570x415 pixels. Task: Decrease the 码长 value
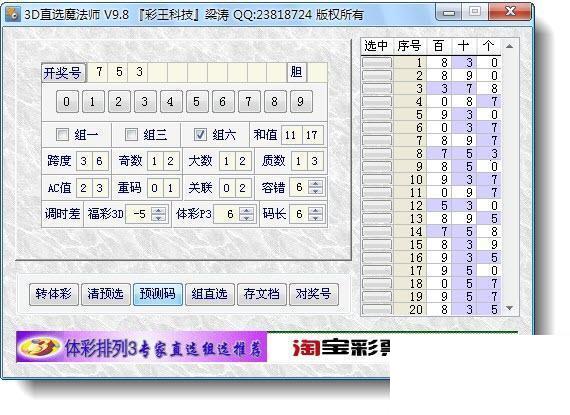tap(316, 218)
